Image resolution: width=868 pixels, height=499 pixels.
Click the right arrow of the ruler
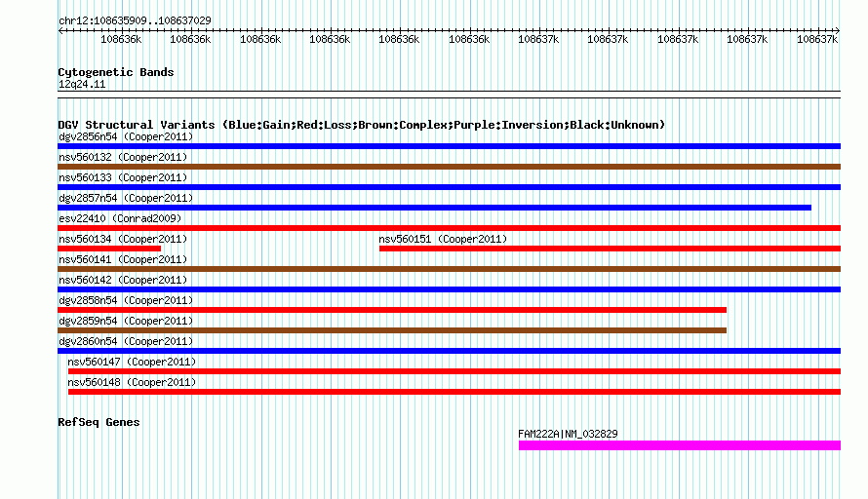coord(838,31)
